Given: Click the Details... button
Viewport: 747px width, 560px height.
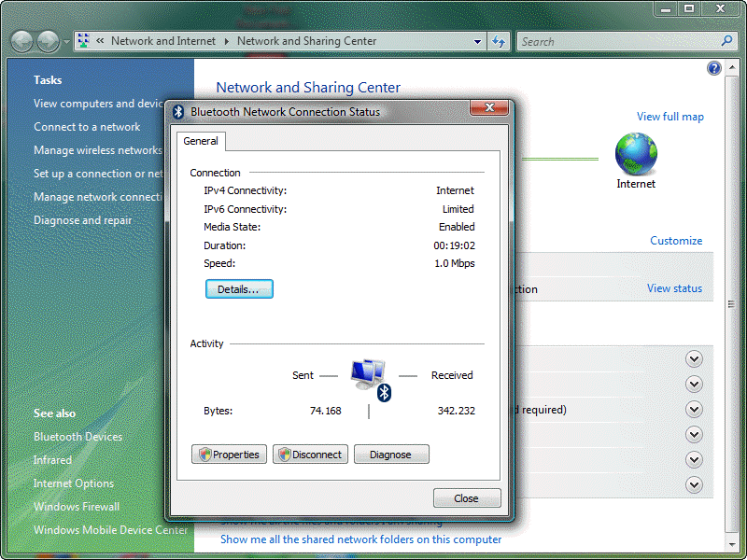Looking at the screenshot, I should coord(239,289).
